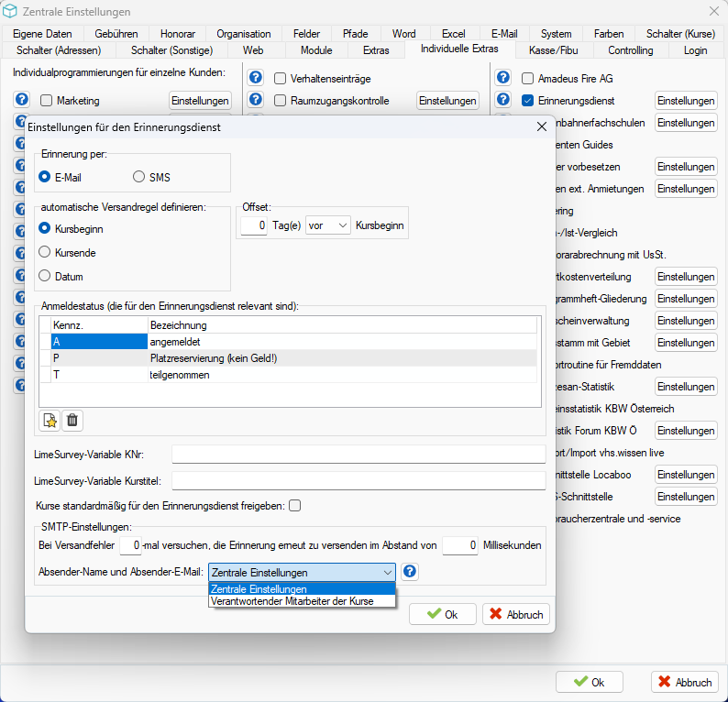Viewport: 728px width, 702px height.
Task: Select the Platzreservierung (kein Geld!) row
Action: coord(289,358)
